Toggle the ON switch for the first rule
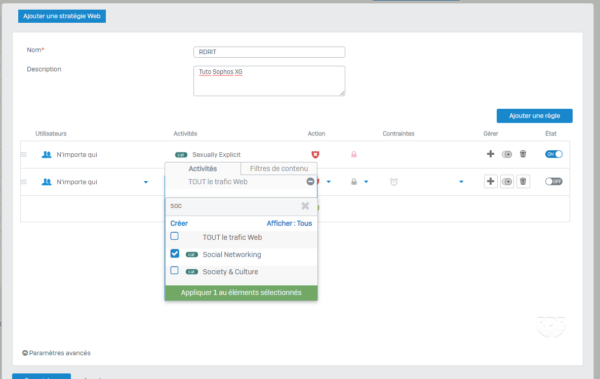Screen dimensions: 600x379 coord(554,154)
